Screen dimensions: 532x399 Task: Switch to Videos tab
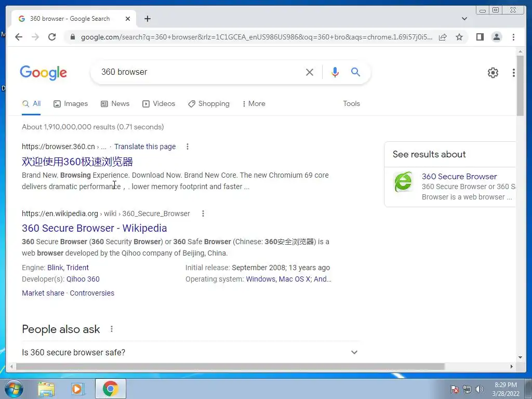158,103
